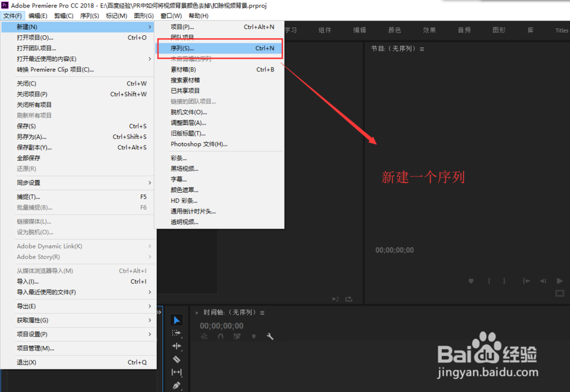Mark Out point in Program monitor
Viewport: 570px width, 392px height.
[x=504, y=281]
